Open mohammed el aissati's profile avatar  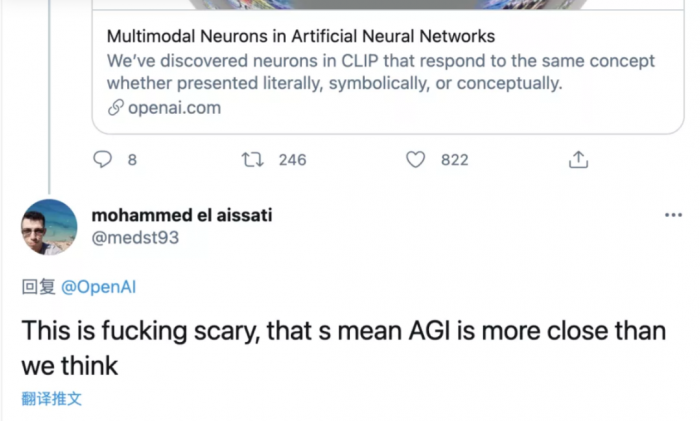coord(49,227)
